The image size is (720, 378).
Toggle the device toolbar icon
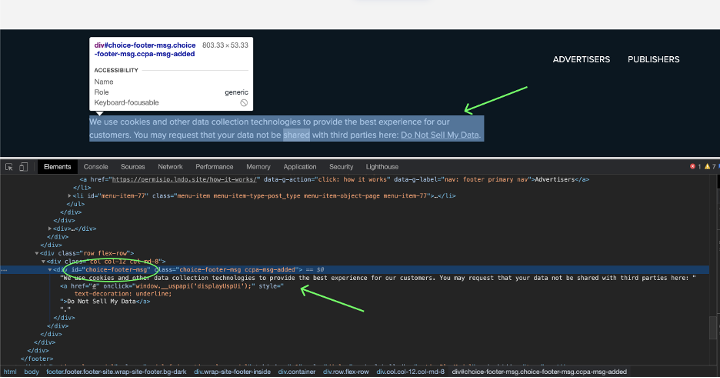(x=23, y=167)
